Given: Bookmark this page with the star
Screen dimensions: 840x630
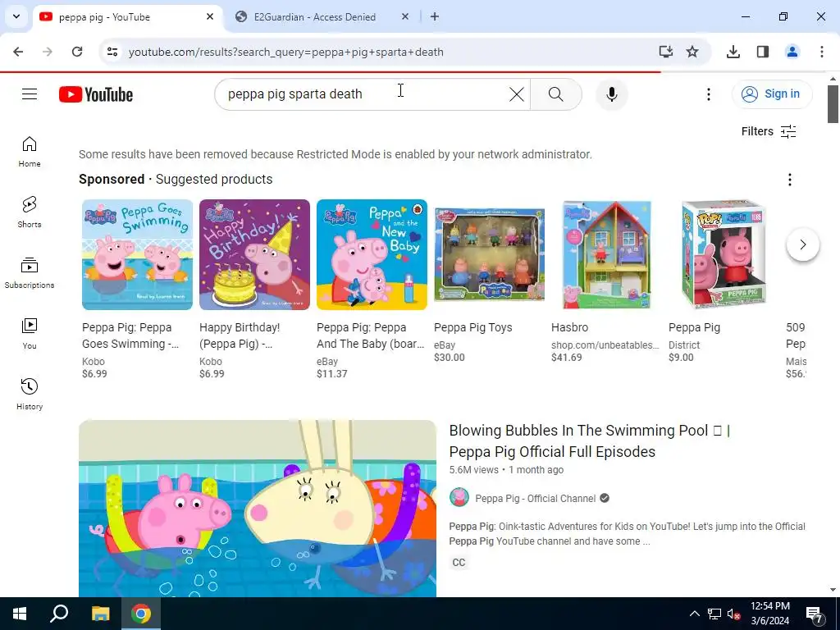Looking at the screenshot, I should pyautogui.click(x=692, y=52).
